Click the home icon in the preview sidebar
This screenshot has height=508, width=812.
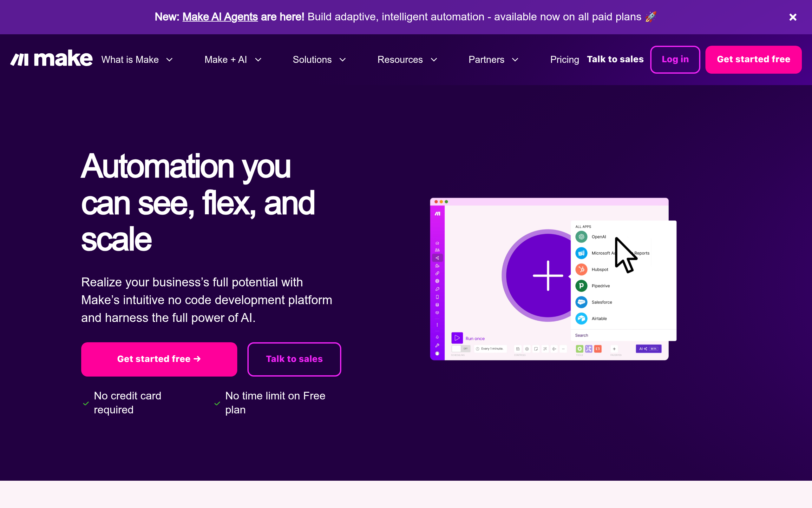pyautogui.click(x=437, y=243)
